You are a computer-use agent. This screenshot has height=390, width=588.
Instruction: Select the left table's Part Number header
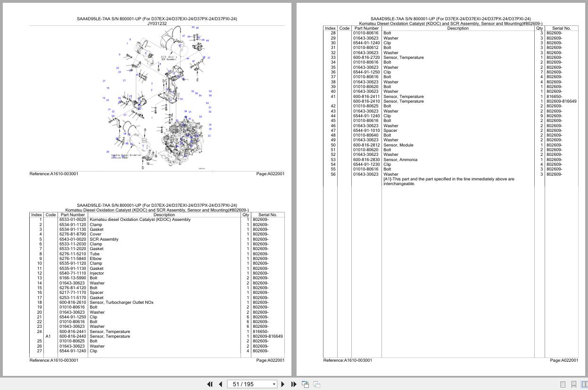coord(73,215)
